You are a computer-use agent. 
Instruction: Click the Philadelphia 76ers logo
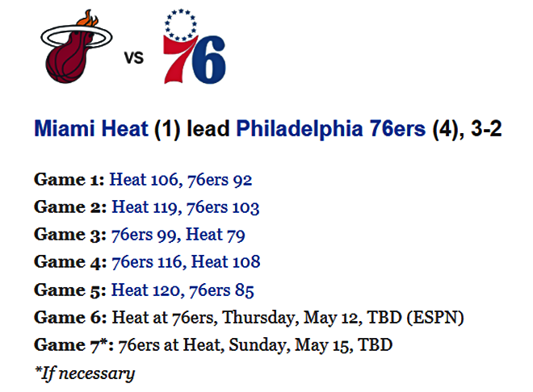click(x=195, y=49)
